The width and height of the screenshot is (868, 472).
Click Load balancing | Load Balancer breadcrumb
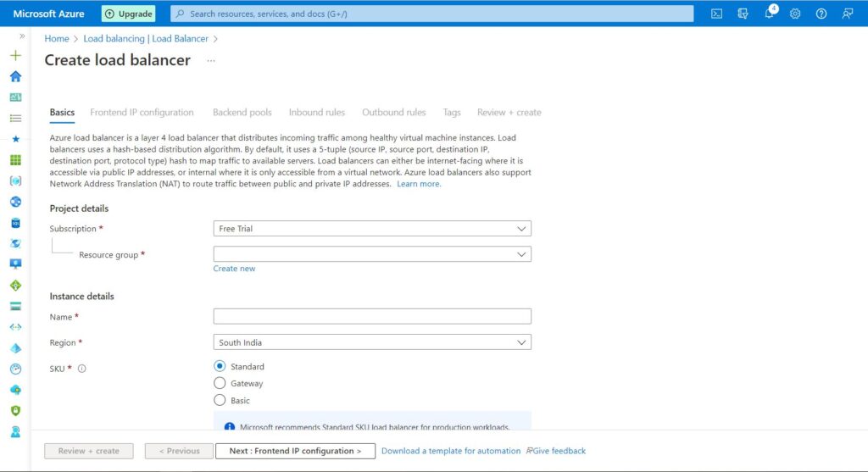[x=146, y=39]
